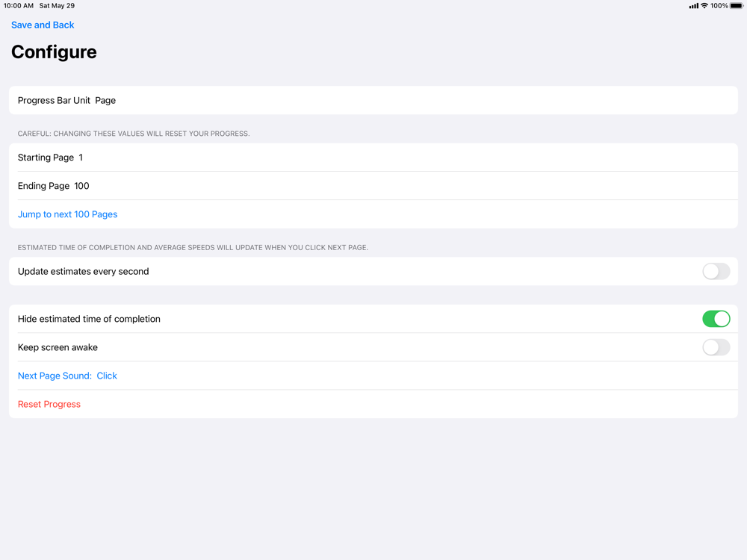Tap the Starting Page label
Screen dimensions: 747x560
[46, 158]
